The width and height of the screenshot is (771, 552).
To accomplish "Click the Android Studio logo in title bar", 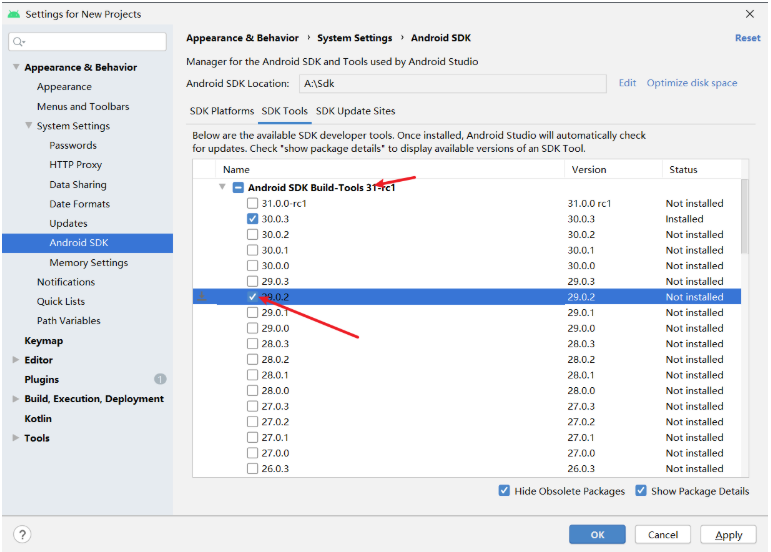I will [x=14, y=14].
